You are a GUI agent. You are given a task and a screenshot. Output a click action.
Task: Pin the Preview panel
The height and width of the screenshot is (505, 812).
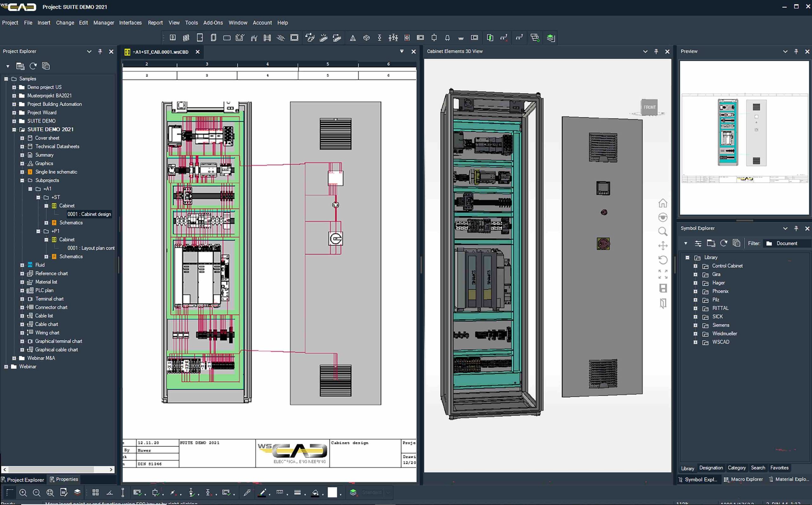click(796, 51)
